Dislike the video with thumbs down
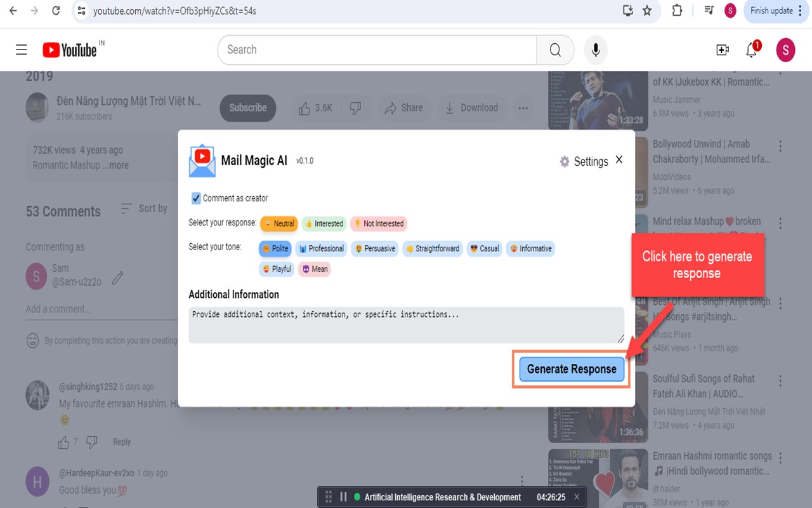 356,108
